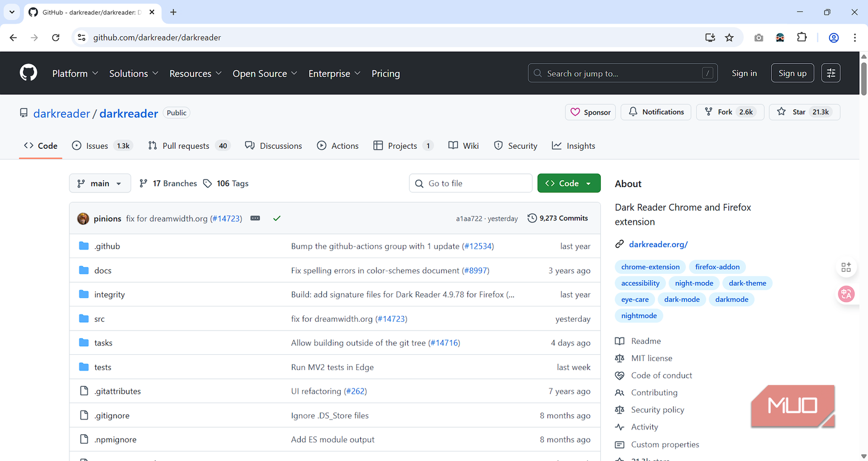Viewport: 868px width, 461px height.
Task: Expand the Open Source menu
Action: coord(265,74)
